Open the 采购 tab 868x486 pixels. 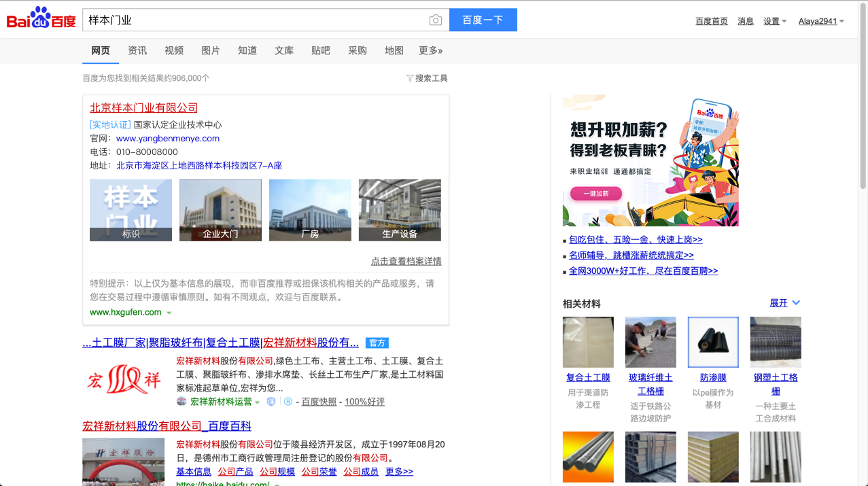(358, 50)
